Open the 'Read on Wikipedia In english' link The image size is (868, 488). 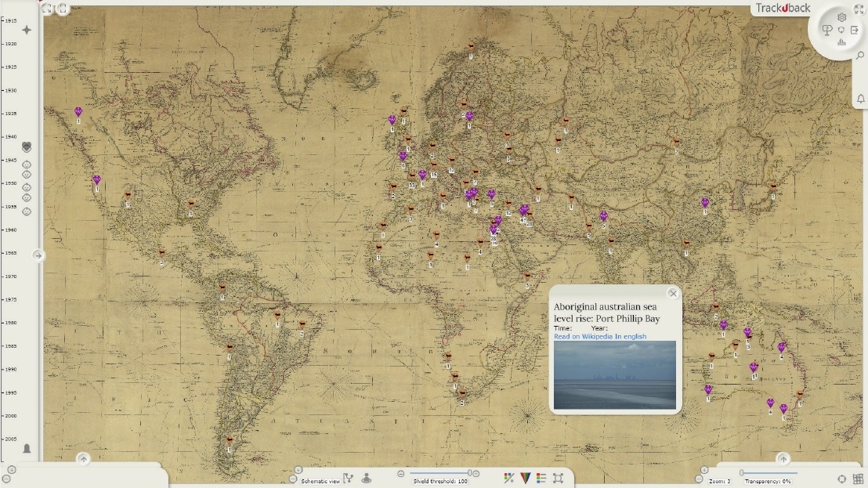pyautogui.click(x=600, y=336)
